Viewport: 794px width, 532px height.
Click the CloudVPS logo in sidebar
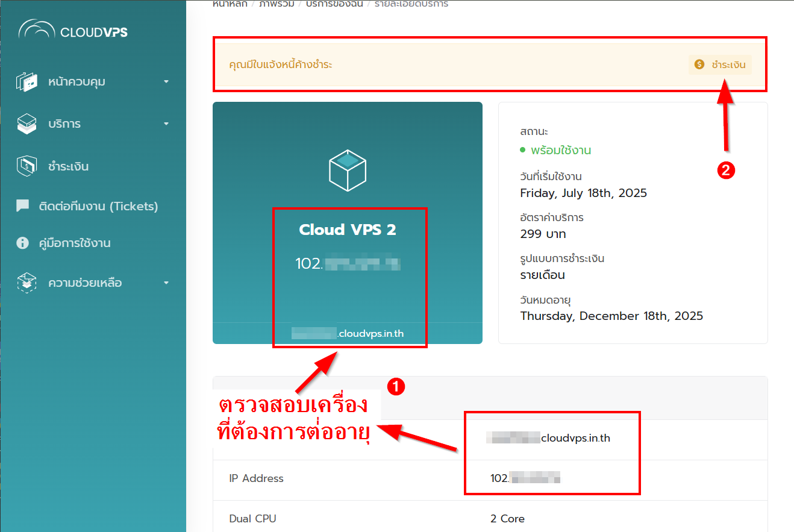coord(73,31)
